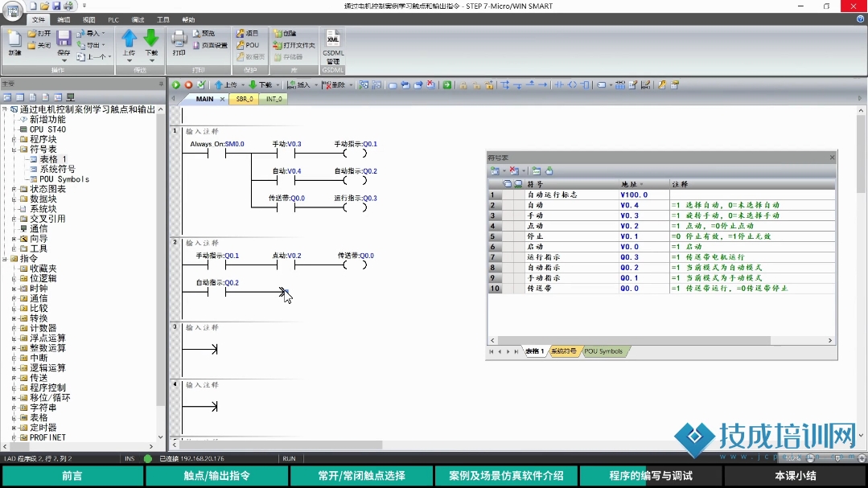
Task: Insert horizontal line arrow icon
Action: click(x=543, y=84)
